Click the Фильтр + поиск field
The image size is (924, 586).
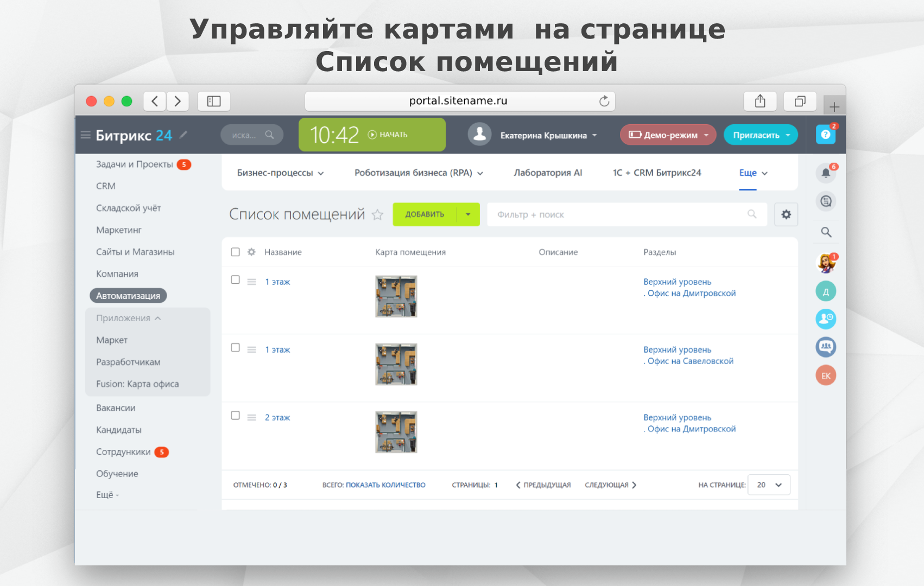click(x=619, y=215)
